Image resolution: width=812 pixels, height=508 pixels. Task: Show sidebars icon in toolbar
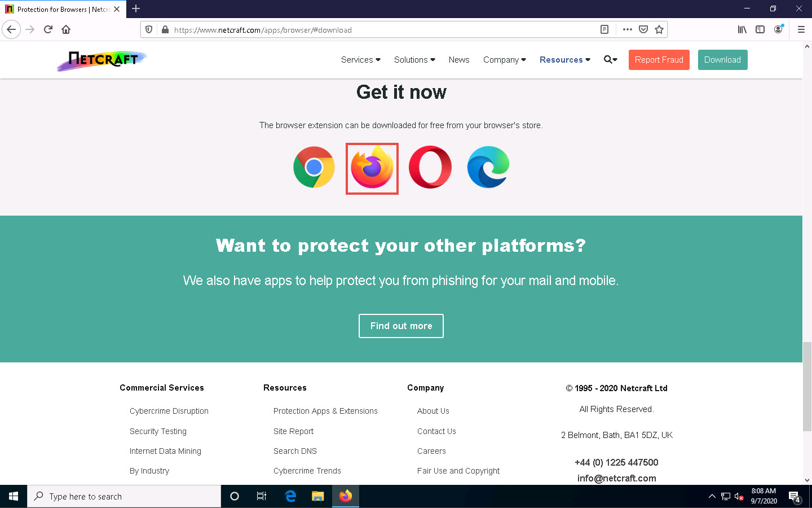tap(760, 29)
